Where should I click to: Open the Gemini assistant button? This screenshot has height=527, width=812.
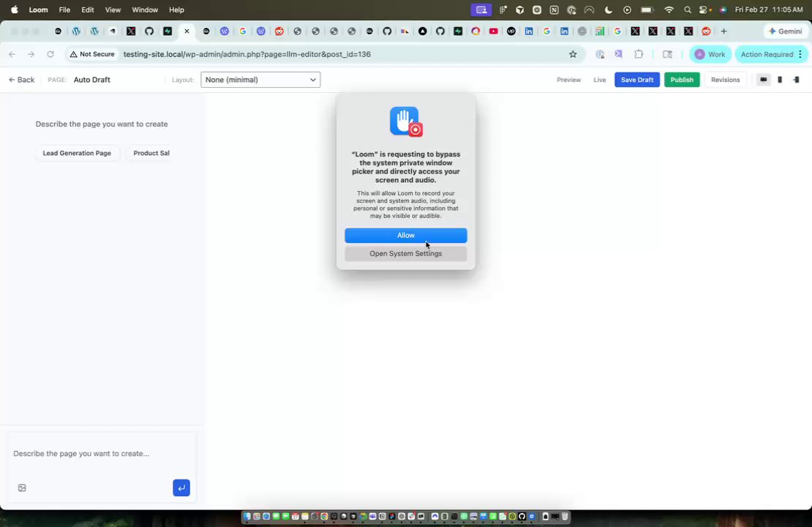point(786,31)
